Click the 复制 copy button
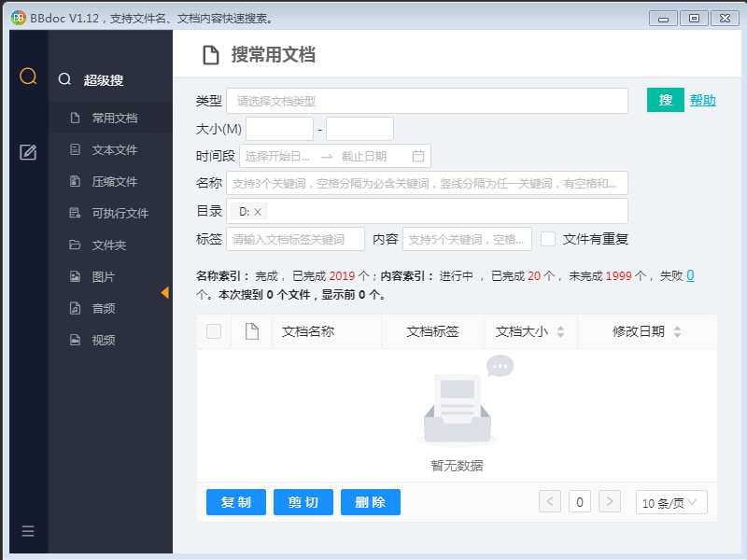This screenshot has height=560, width=747. pyautogui.click(x=236, y=502)
